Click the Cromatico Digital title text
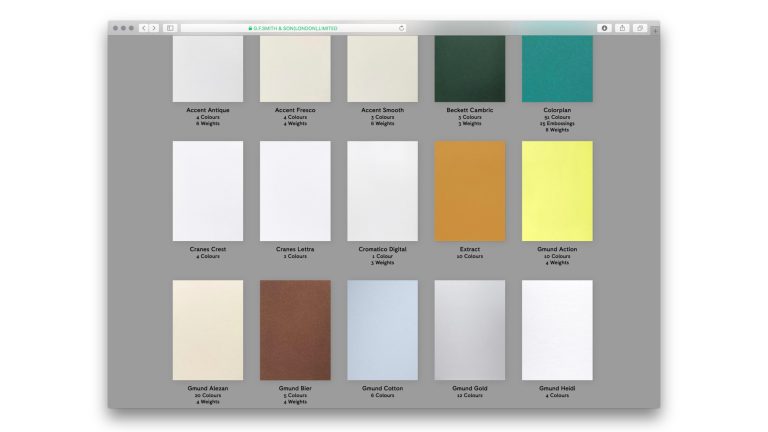This screenshot has width=768, height=432. pos(383,249)
